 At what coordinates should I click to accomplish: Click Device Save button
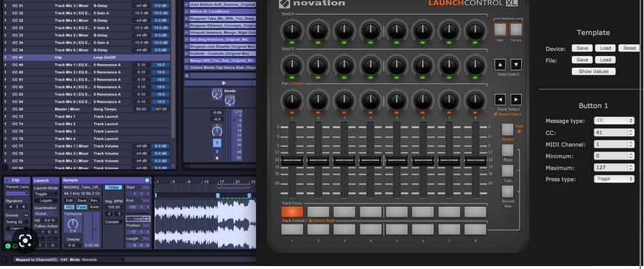point(582,48)
